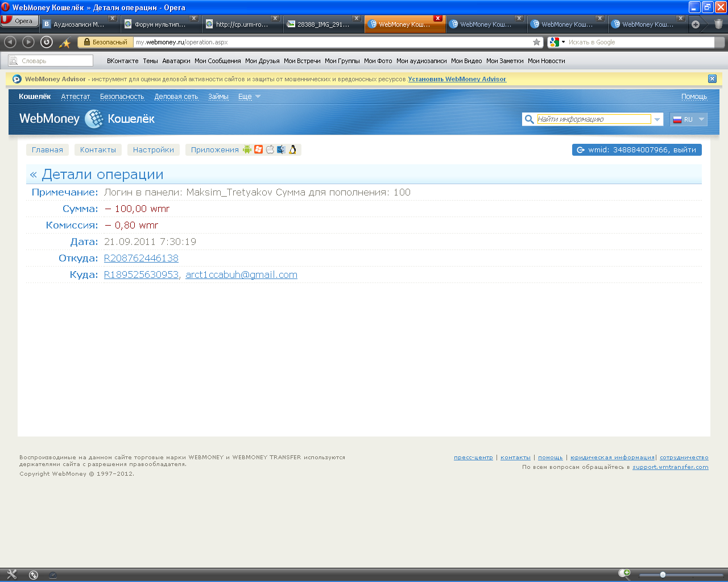Close the '28388_IMG_291...' tab

(357, 18)
